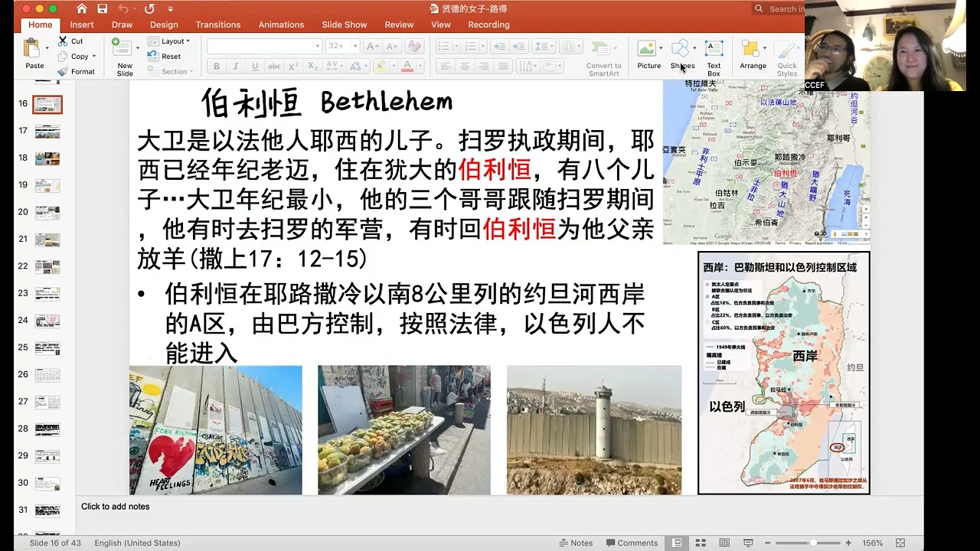Reset the slide layout
This screenshot has height=551, width=980.
[165, 56]
